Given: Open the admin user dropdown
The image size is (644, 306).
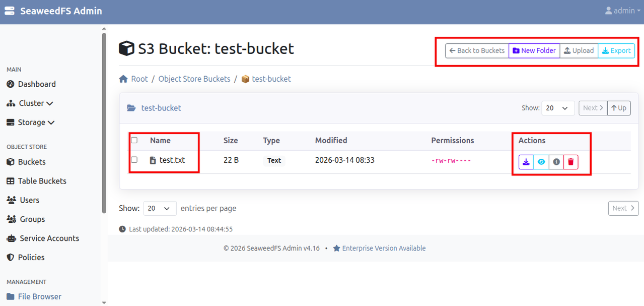Looking at the screenshot, I should pyautogui.click(x=623, y=11).
